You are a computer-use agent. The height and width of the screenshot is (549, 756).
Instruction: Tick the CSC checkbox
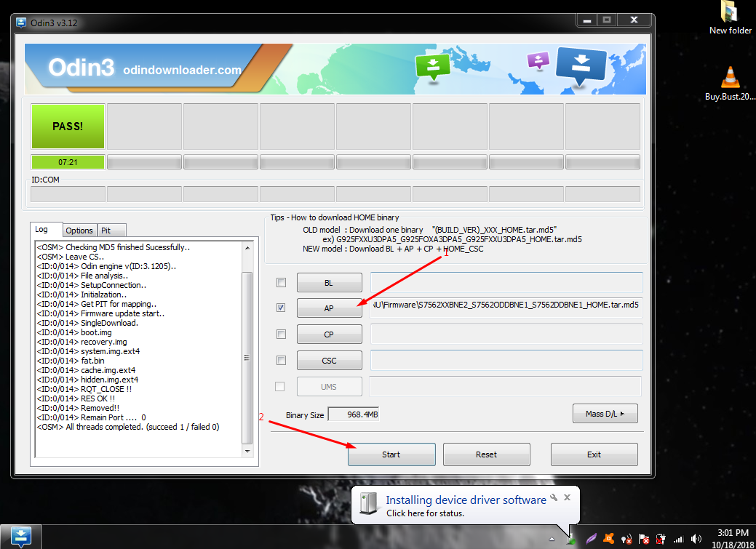coord(281,360)
